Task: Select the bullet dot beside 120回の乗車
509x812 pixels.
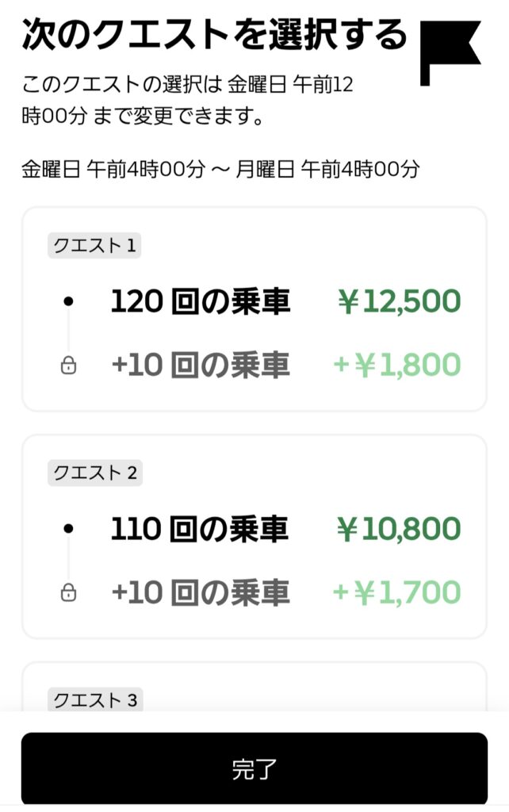Action: pyautogui.click(x=69, y=302)
